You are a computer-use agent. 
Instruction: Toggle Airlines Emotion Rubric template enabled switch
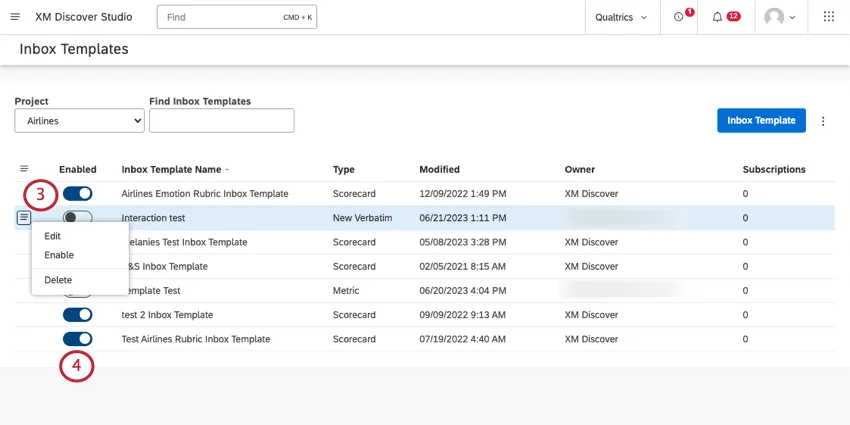[77, 193]
